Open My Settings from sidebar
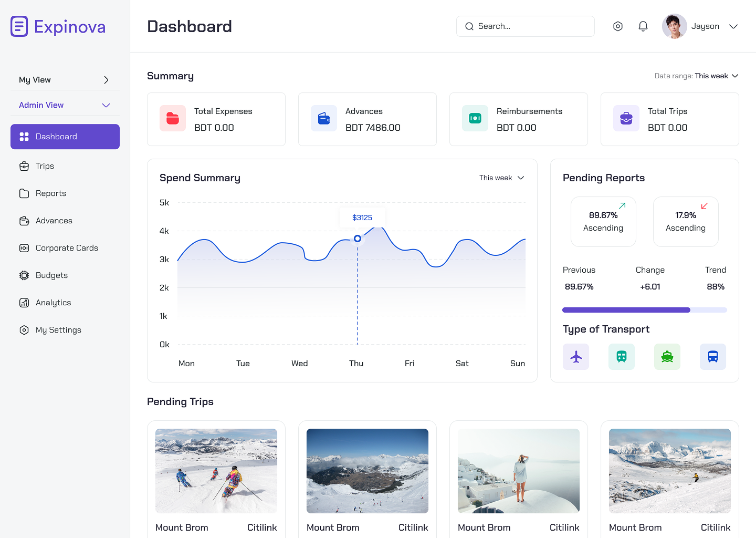This screenshot has height=538, width=756. [x=58, y=329]
